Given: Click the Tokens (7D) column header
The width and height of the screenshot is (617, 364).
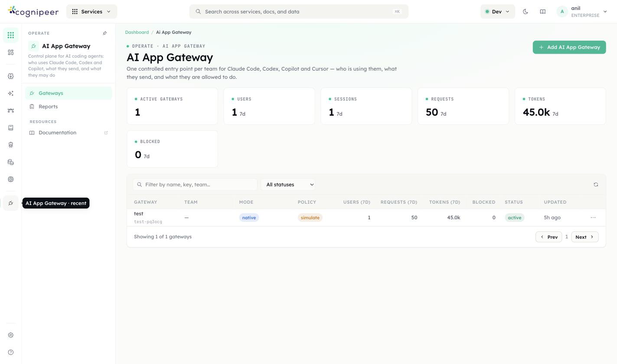Looking at the screenshot, I should [444, 202].
